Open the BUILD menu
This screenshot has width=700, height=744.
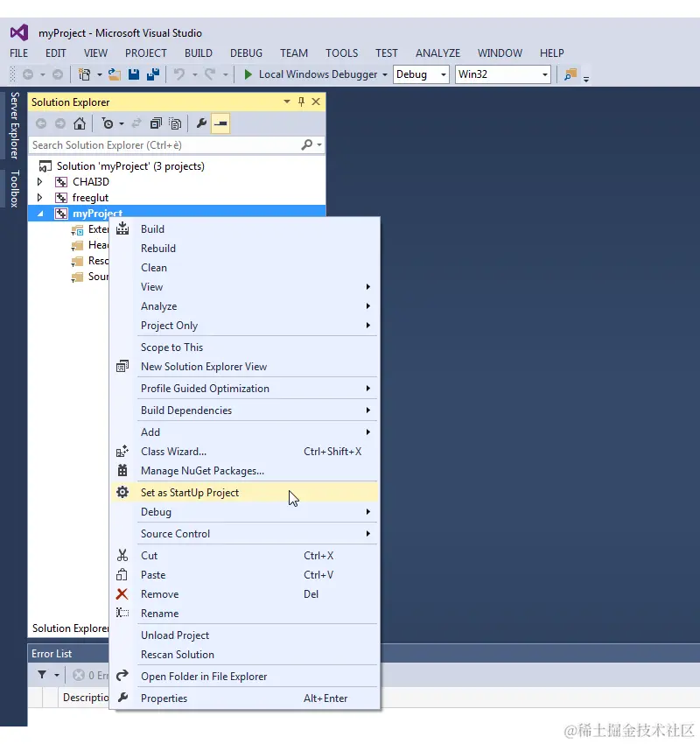pyautogui.click(x=199, y=53)
